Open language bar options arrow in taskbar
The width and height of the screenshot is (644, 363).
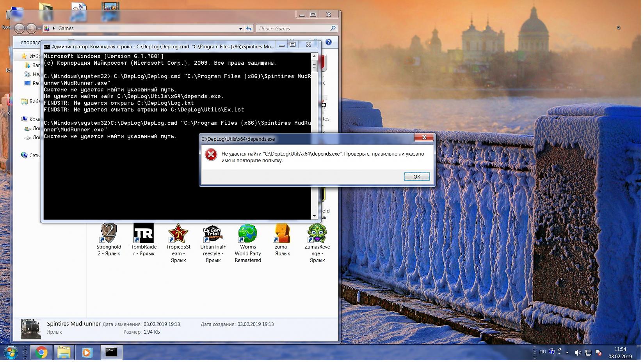[559, 353]
